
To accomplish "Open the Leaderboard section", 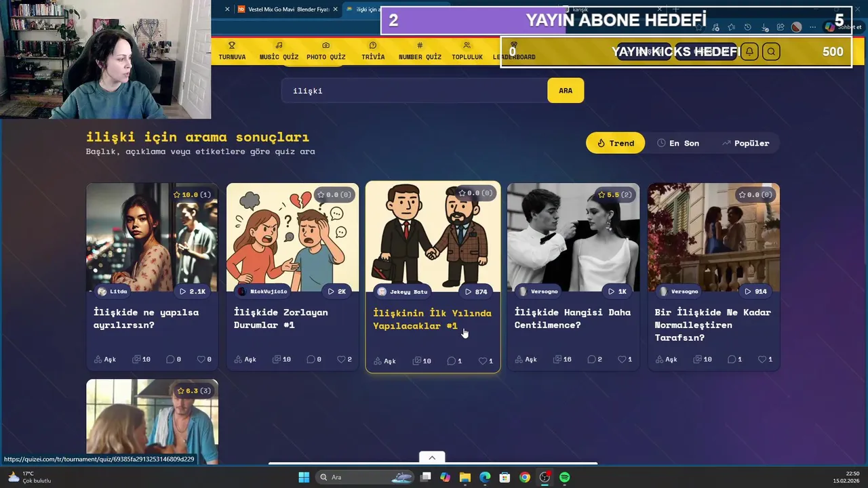I will [x=514, y=52].
